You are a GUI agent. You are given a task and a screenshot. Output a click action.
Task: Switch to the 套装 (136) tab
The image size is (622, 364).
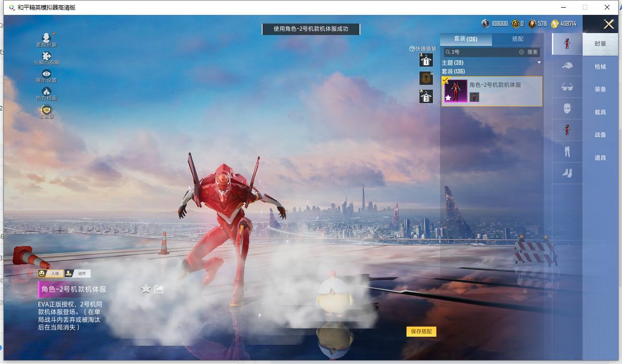pyautogui.click(x=466, y=39)
